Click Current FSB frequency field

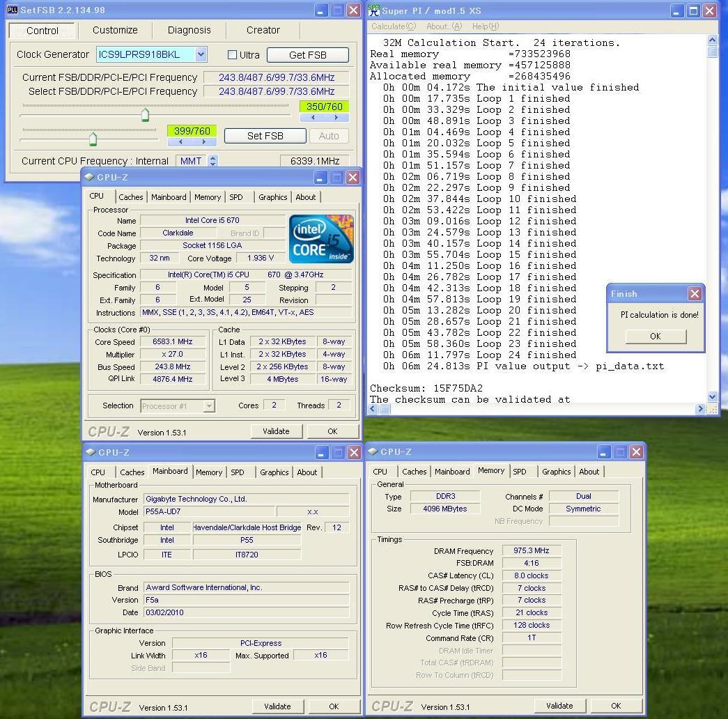tap(277, 77)
